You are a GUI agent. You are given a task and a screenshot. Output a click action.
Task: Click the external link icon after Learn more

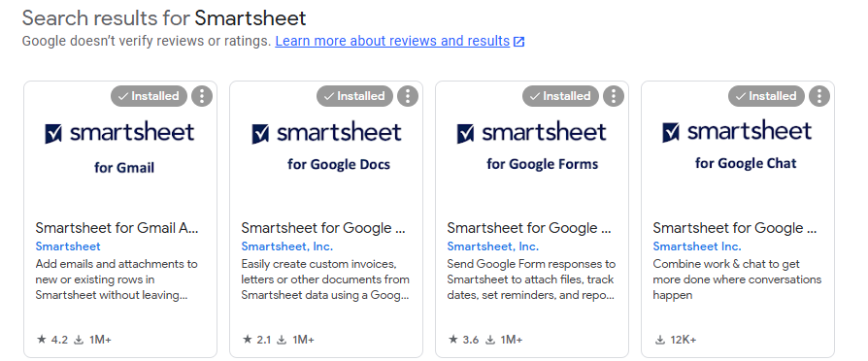point(518,42)
